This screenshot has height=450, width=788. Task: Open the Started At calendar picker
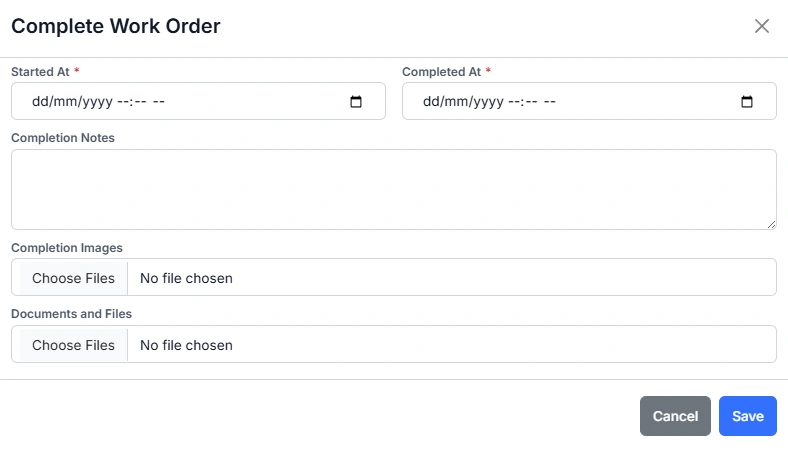click(x=356, y=102)
